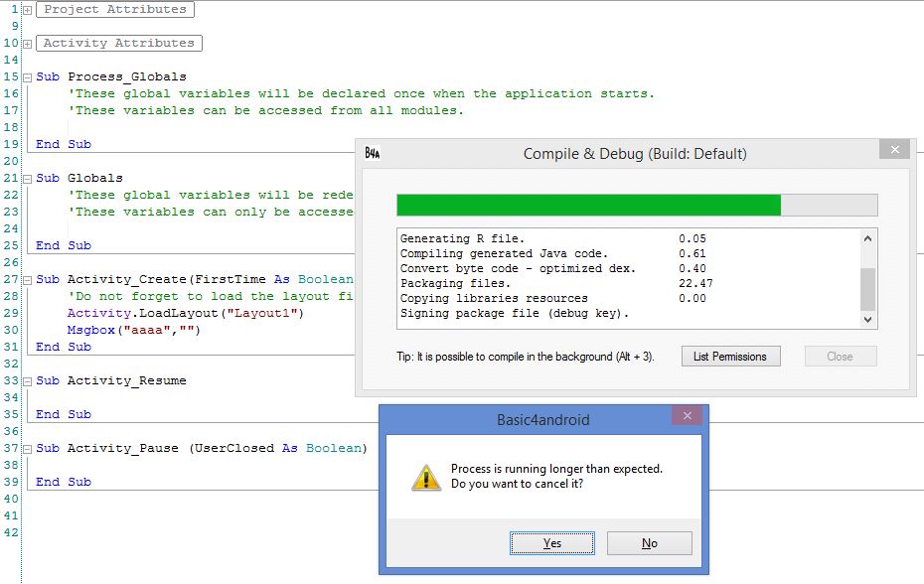This screenshot has height=584, width=924.
Task: Collapse Sub Activity_Create block
Action: (x=27, y=280)
